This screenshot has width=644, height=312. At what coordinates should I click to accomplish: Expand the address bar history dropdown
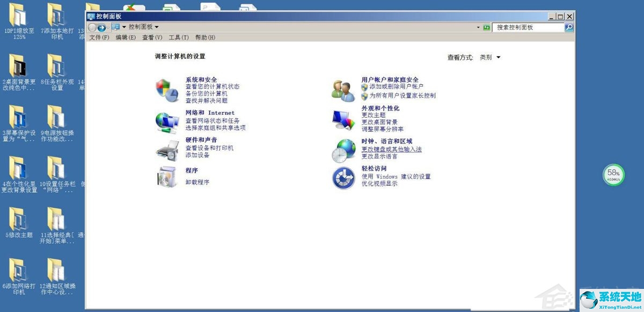pyautogui.click(x=478, y=27)
